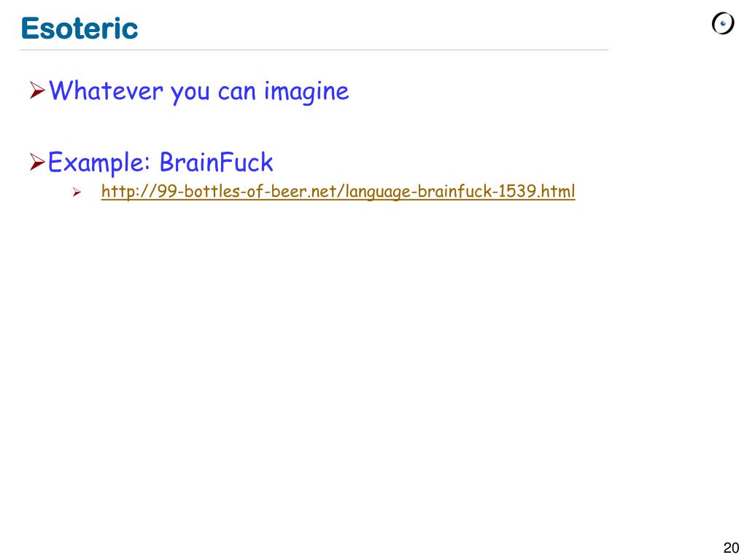The height and width of the screenshot is (560, 747).
Task: Click the word BrainFuck in the heading
Action: click(x=216, y=163)
